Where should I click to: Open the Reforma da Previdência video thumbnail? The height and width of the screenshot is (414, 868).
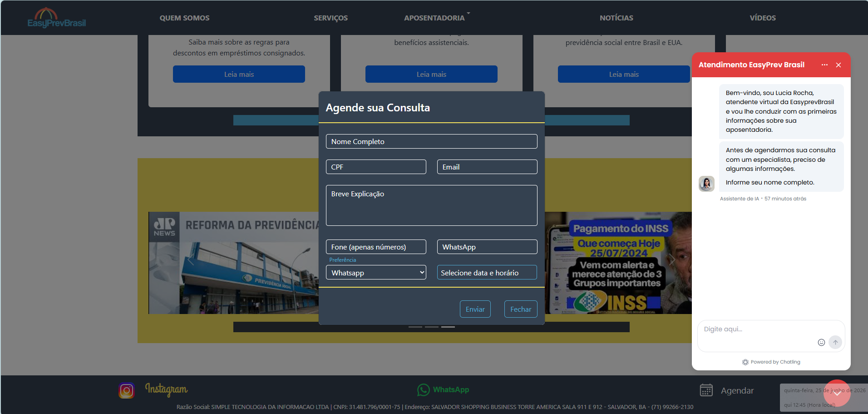tap(233, 263)
